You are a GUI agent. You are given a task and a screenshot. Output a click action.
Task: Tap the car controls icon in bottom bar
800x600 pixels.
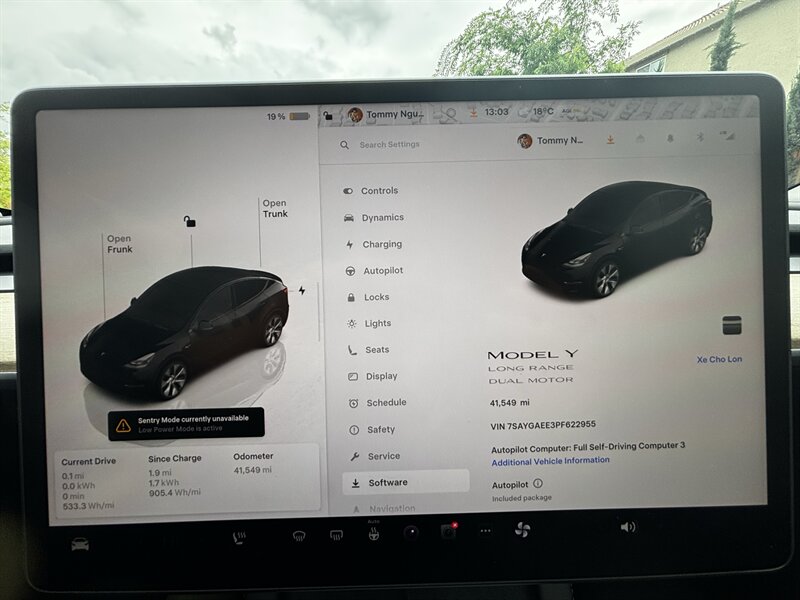tap(80, 544)
